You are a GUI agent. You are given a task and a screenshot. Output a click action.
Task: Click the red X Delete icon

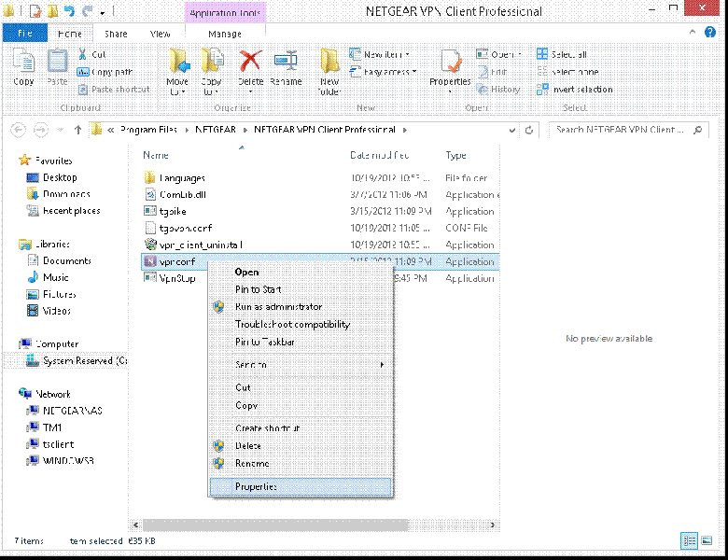pyautogui.click(x=250, y=62)
